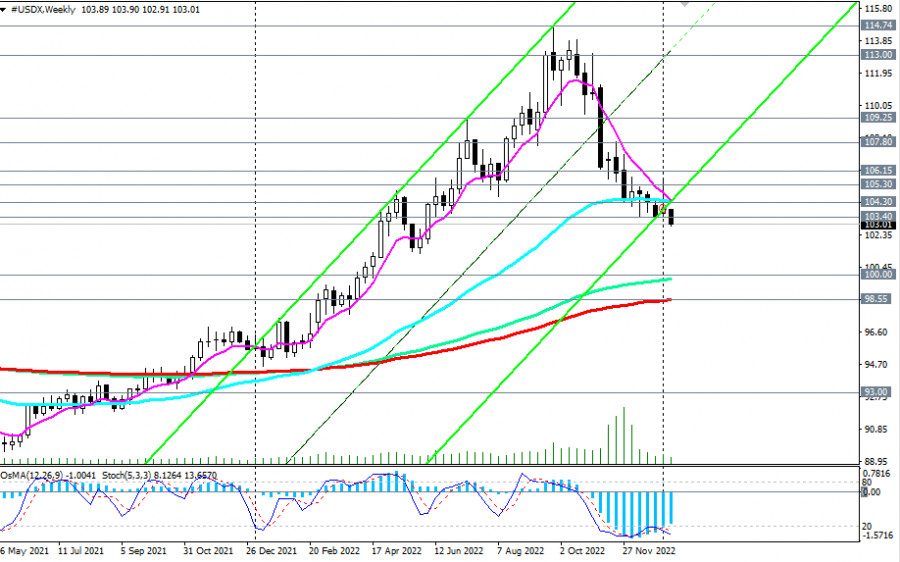Select the 105.30 price level tag
Viewport: 900px width, 562px height.
[x=878, y=185]
